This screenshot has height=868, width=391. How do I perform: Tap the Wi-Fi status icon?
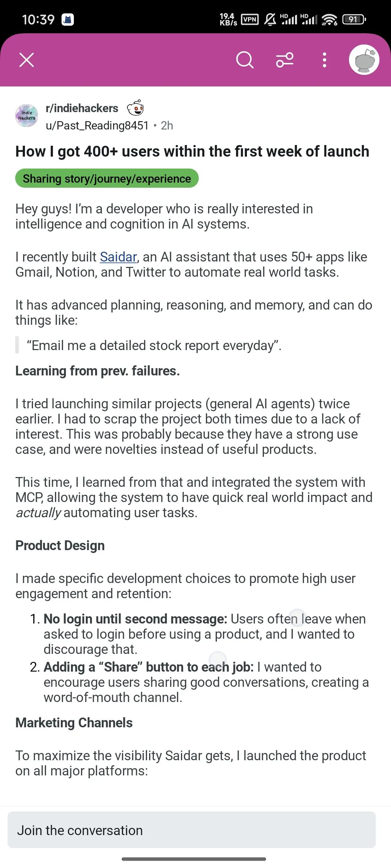point(329,19)
